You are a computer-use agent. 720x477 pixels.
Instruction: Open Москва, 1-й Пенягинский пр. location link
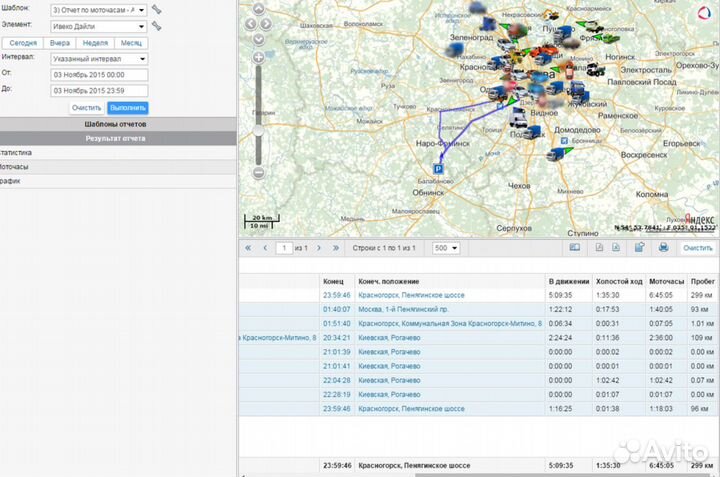[401, 310]
